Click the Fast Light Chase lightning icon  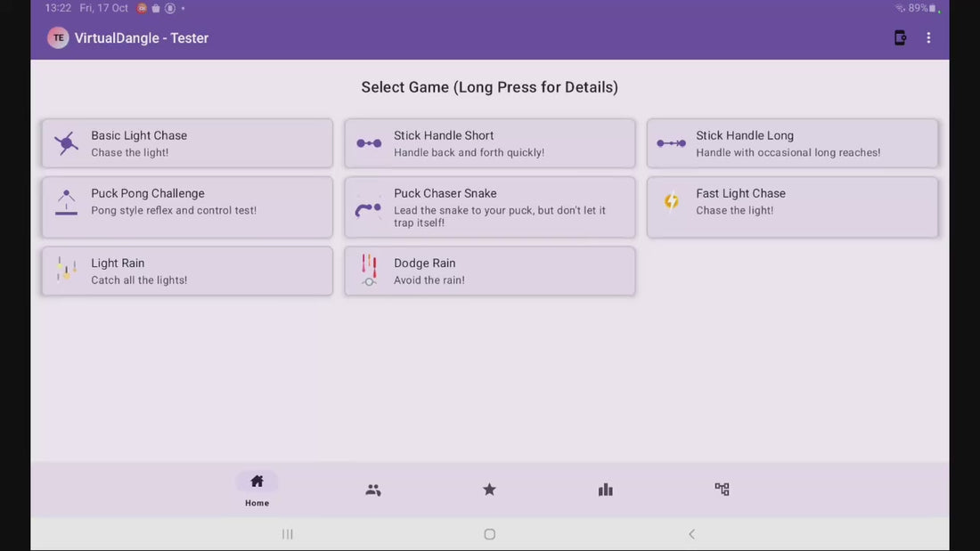click(672, 202)
